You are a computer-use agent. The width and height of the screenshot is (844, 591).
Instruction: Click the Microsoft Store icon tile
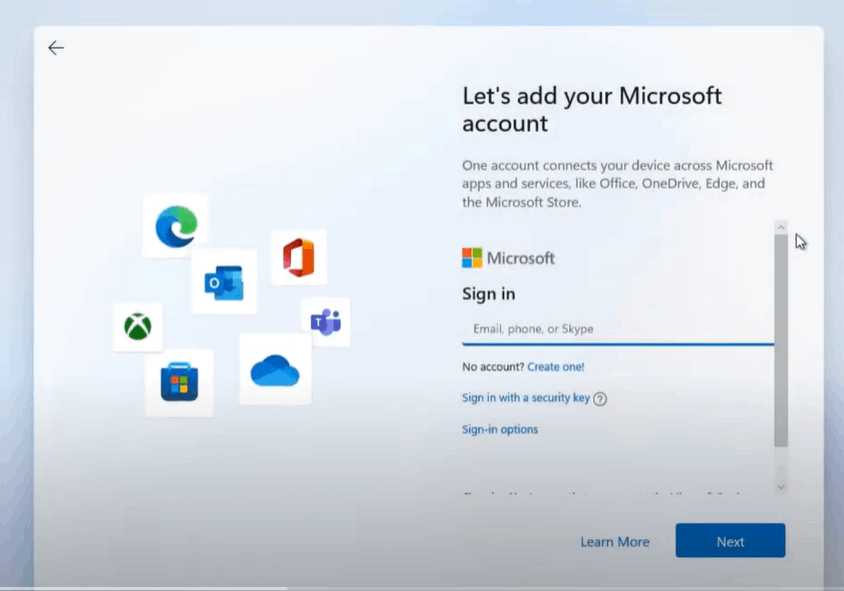(x=179, y=383)
